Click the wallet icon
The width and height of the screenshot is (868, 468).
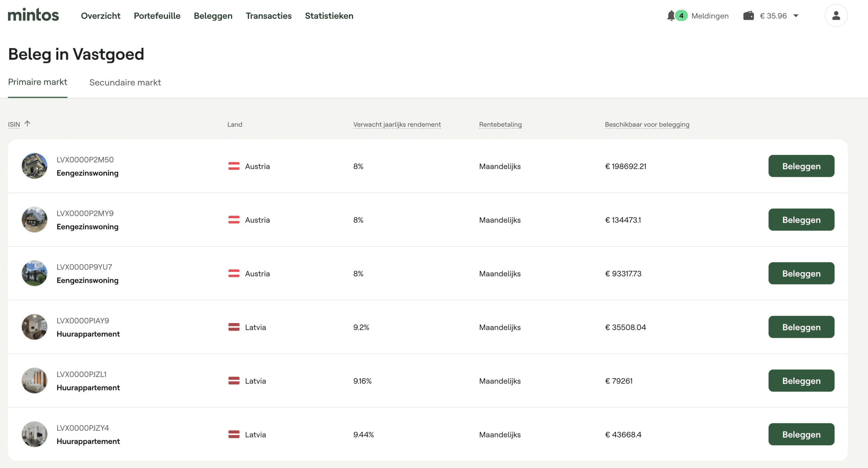tap(748, 16)
